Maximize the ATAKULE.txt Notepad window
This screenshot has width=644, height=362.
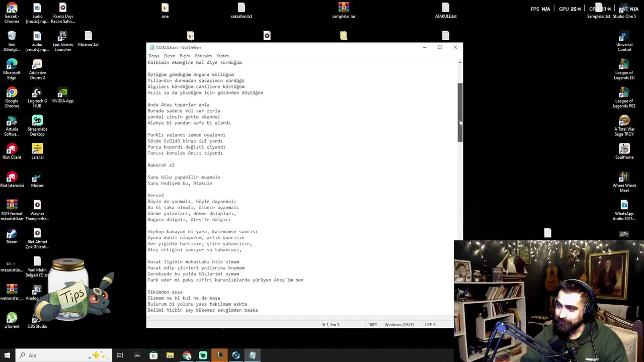click(440, 47)
